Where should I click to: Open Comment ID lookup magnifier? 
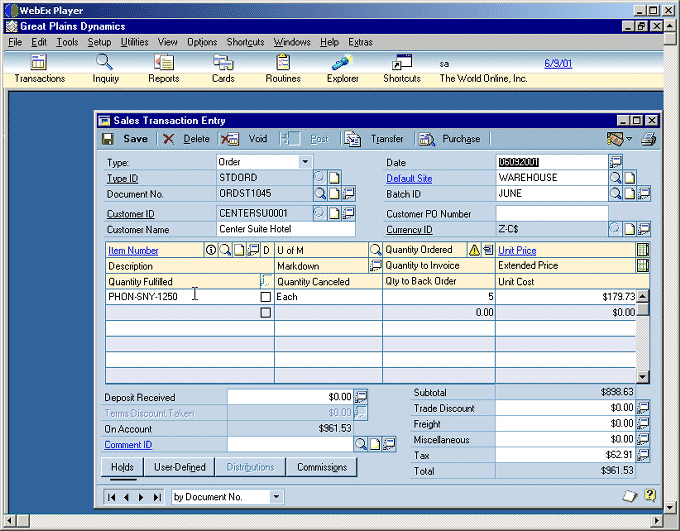point(361,444)
